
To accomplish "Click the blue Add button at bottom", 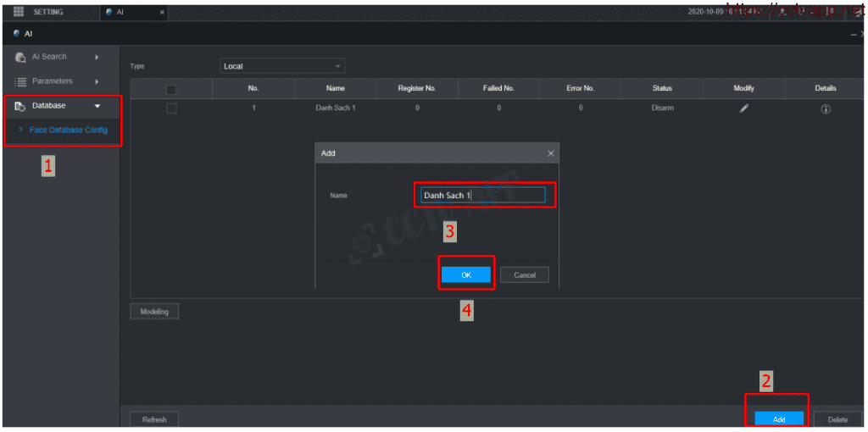I will [x=779, y=419].
